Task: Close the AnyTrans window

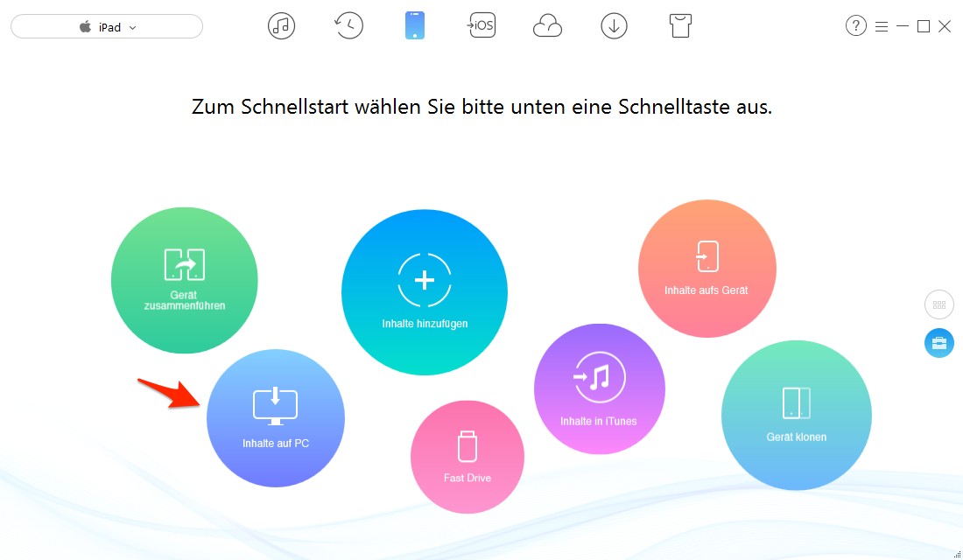Action: coord(945,26)
